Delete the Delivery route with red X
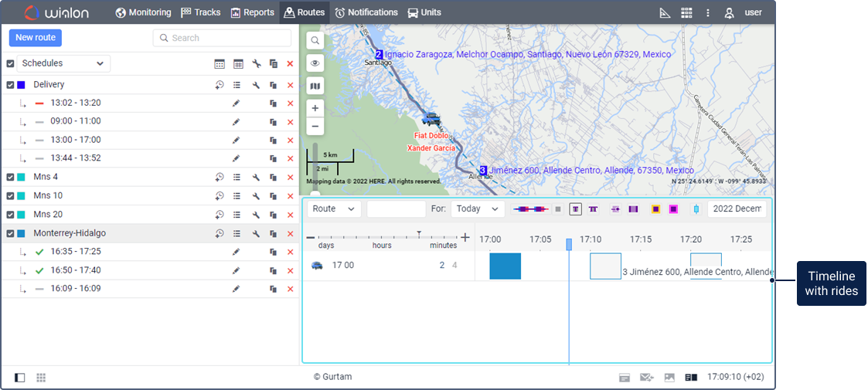 pos(291,85)
